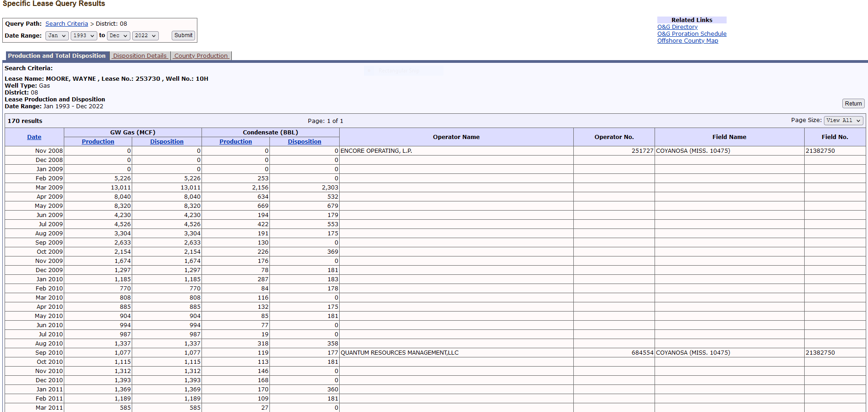The image size is (868, 412).
Task: Click the Mar 2009 date cell
Action: [34, 188]
